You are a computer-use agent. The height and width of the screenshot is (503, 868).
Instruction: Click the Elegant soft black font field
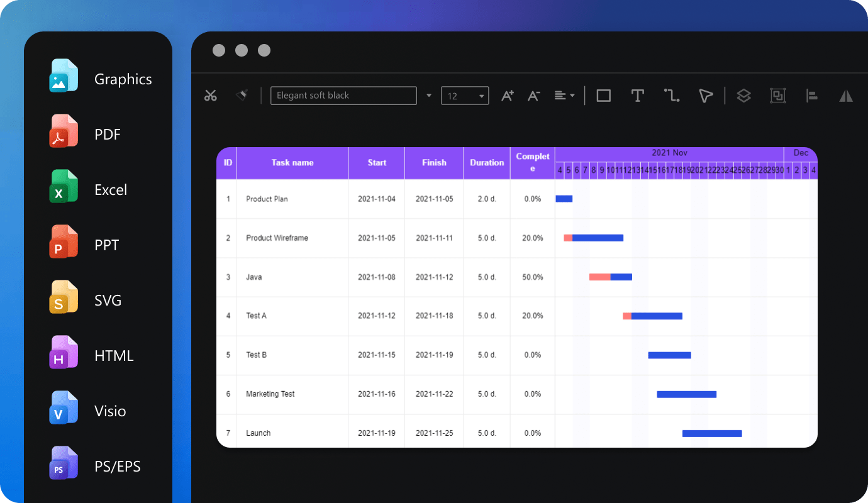[x=343, y=96]
